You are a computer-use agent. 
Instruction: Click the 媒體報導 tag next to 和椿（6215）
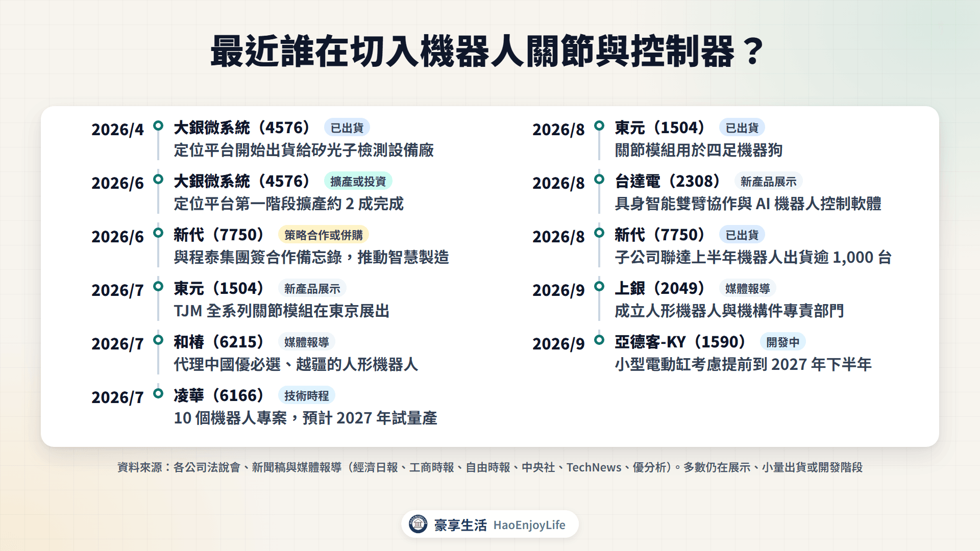(x=307, y=342)
